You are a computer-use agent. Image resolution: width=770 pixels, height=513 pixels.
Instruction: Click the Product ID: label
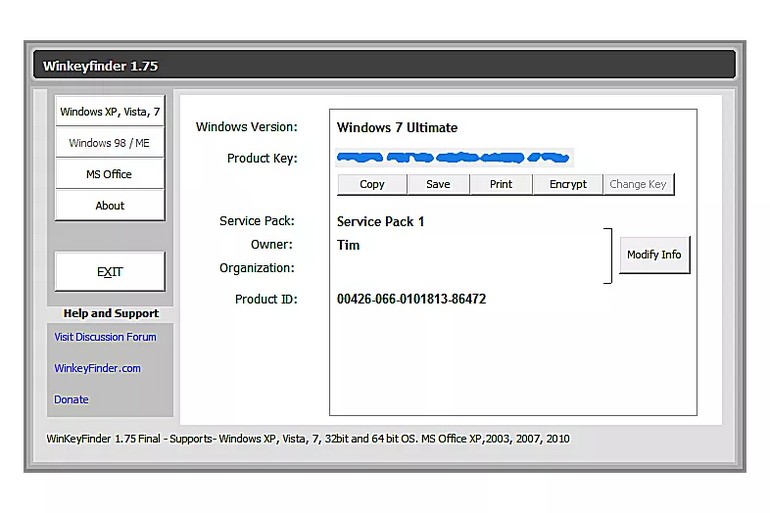tap(266, 299)
